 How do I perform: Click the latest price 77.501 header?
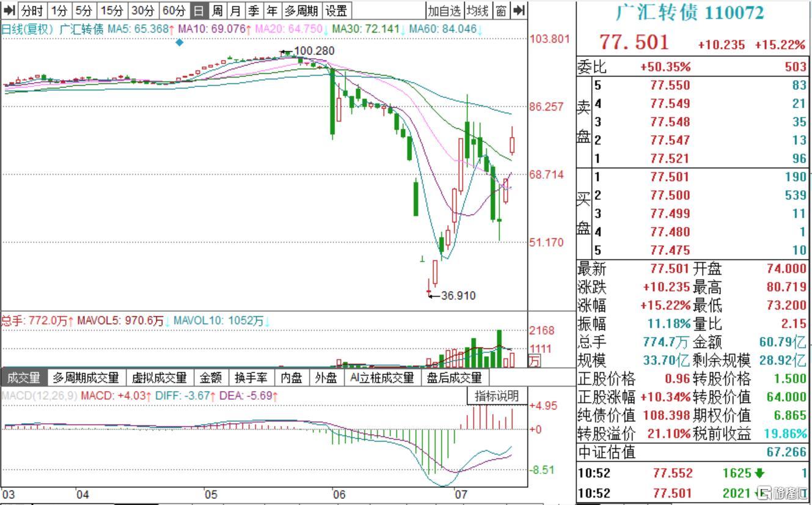tap(634, 42)
